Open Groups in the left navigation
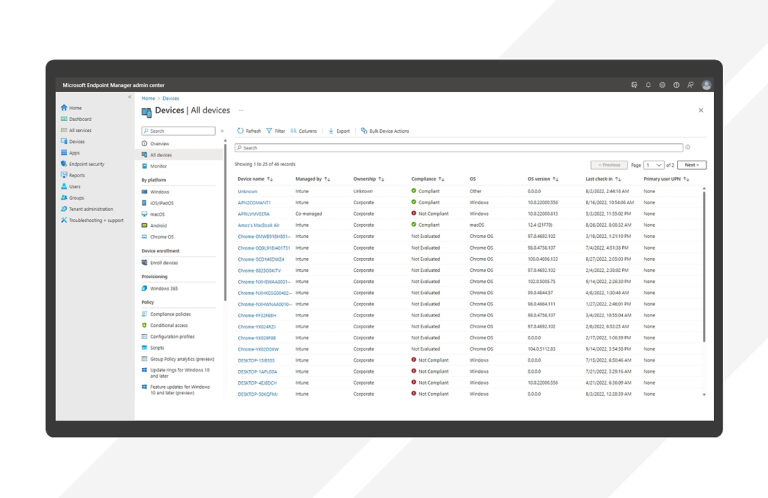Image resolution: width=768 pixels, height=498 pixels. point(72,198)
